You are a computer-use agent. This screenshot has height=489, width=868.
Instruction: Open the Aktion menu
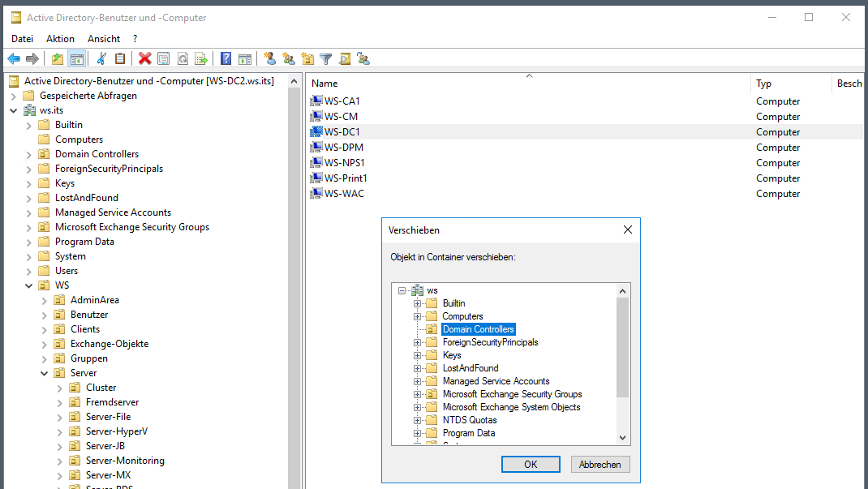pyautogui.click(x=60, y=39)
